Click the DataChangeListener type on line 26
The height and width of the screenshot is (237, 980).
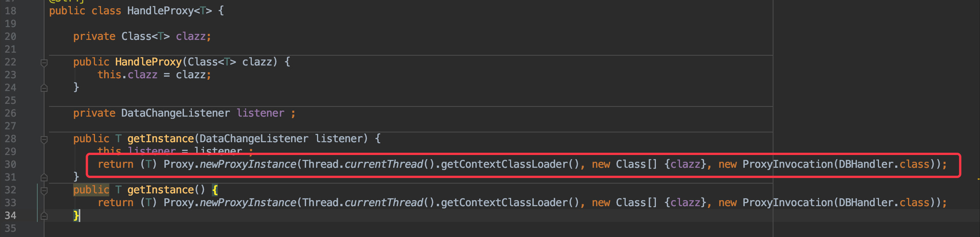175,113
